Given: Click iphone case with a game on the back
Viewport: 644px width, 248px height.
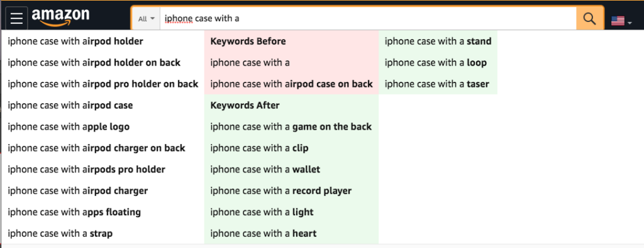Looking at the screenshot, I should click(291, 127).
